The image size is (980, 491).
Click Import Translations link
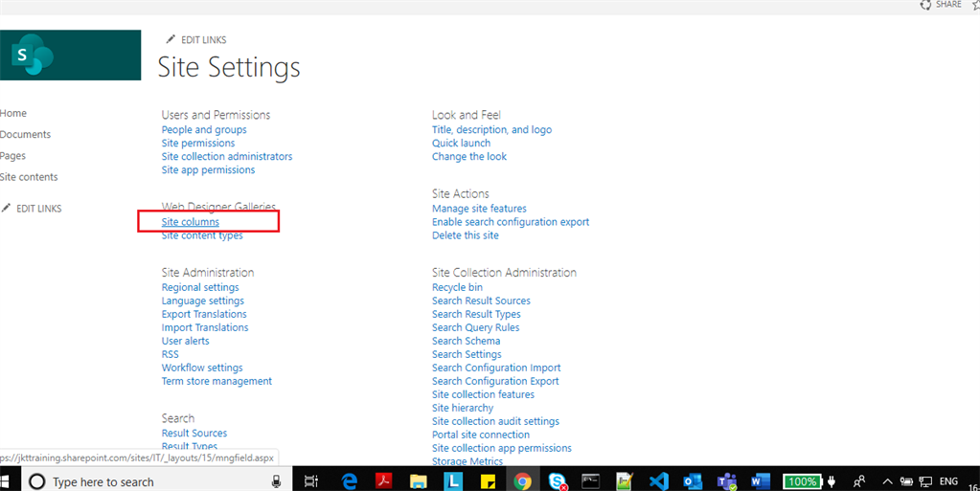click(x=204, y=327)
